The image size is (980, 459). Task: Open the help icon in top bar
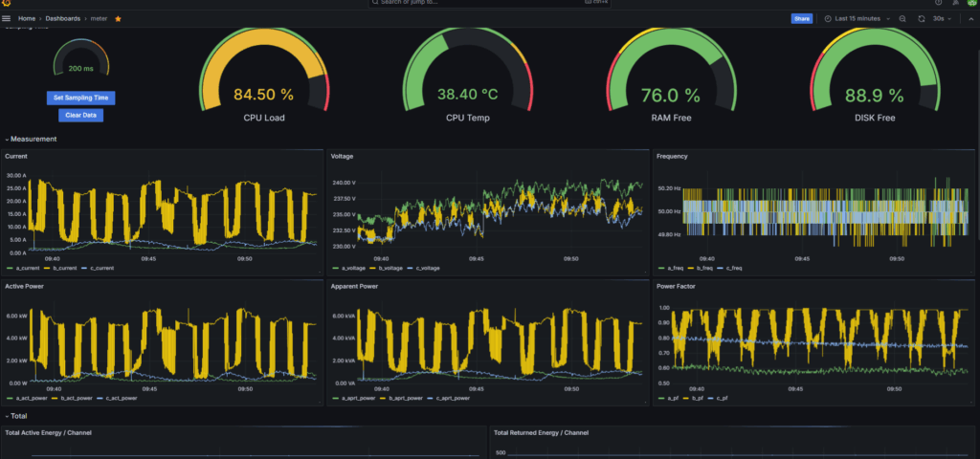click(938, 3)
